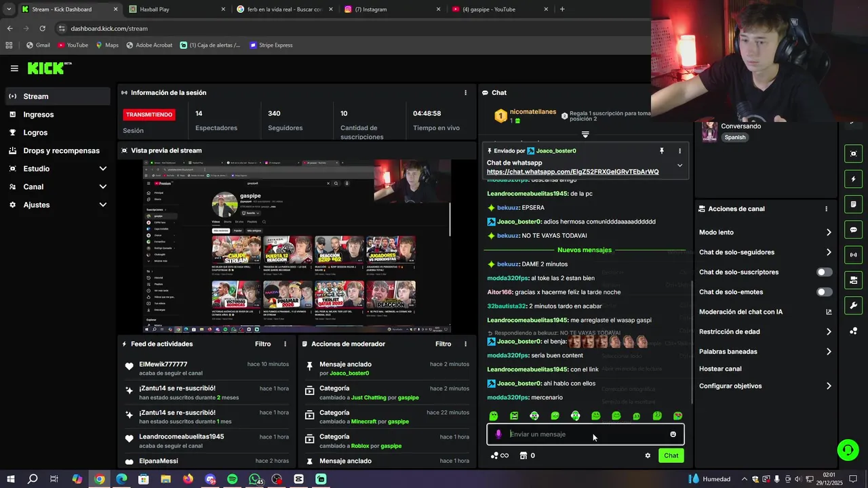Expand the pinned Chat de whatsapp message

(679, 165)
